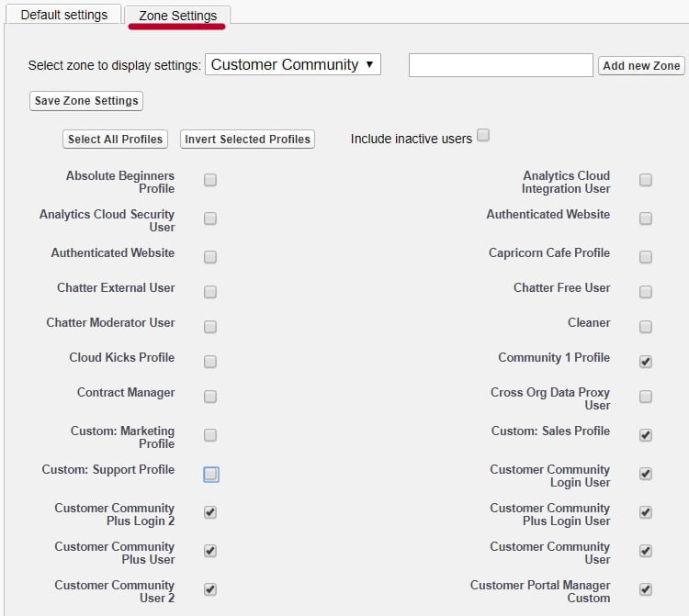The width and height of the screenshot is (689, 616).
Task: Click the 'Cleaner' profile label
Action: pyautogui.click(x=589, y=323)
